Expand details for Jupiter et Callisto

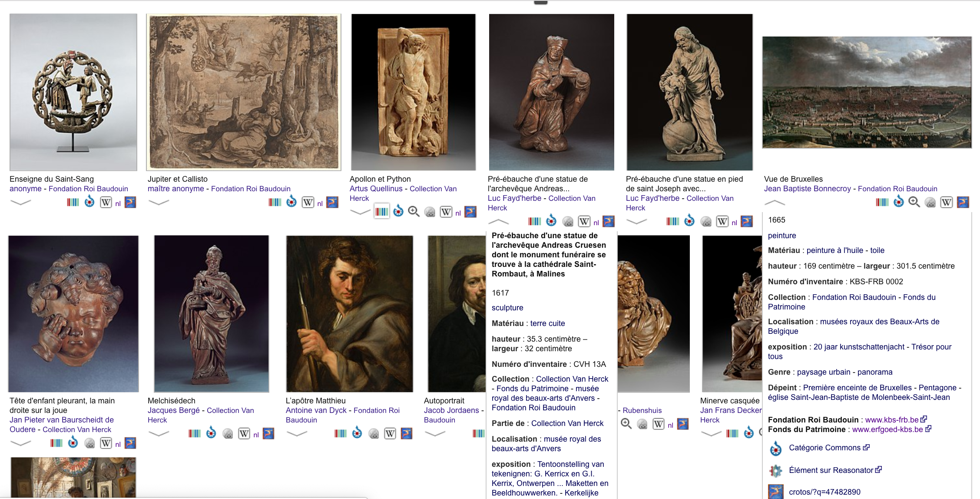tap(159, 202)
